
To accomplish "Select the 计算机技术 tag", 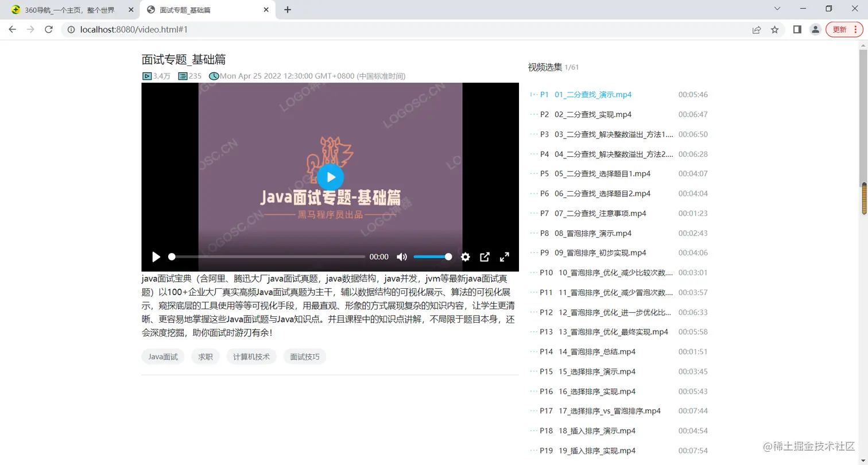I will pos(251,356).
